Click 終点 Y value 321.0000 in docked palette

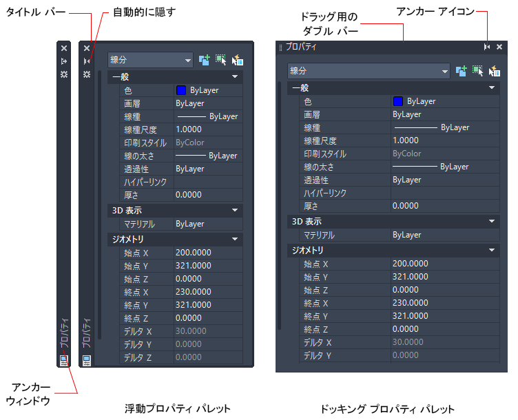coord(445,316)
